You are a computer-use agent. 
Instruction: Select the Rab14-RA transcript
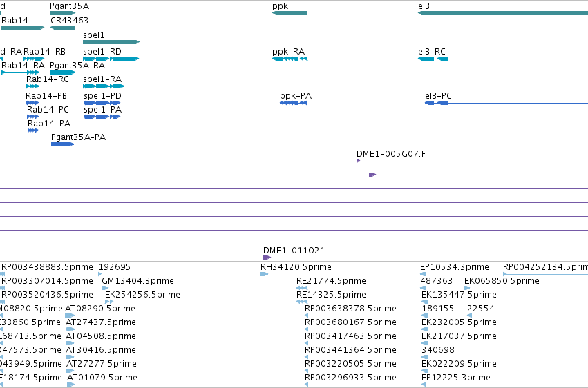[x=20, y=72]
